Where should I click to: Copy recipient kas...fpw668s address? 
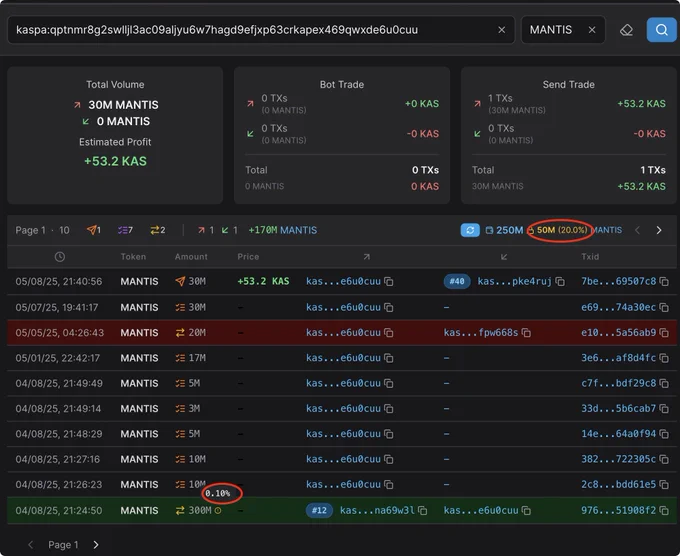click(x=526, y=333)
